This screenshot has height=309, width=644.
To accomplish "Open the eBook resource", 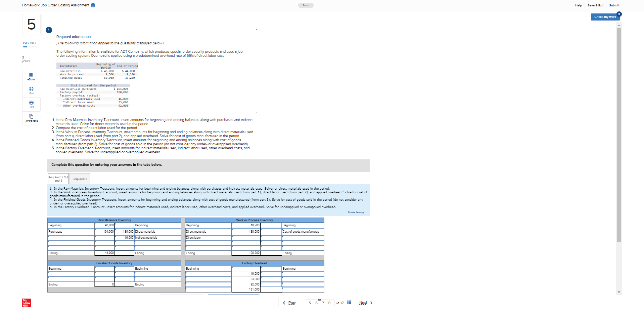I will coord(31,77).
